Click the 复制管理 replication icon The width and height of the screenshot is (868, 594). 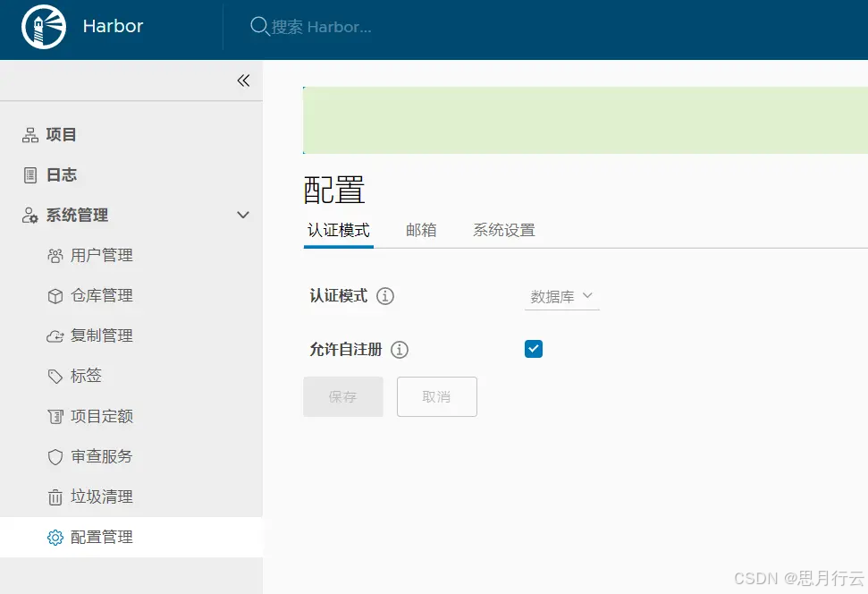point(54,335)
